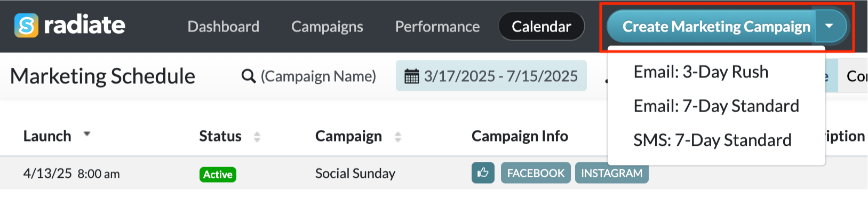
Task: Select Email: 3-Day Rush option
Action: (700, 72)
